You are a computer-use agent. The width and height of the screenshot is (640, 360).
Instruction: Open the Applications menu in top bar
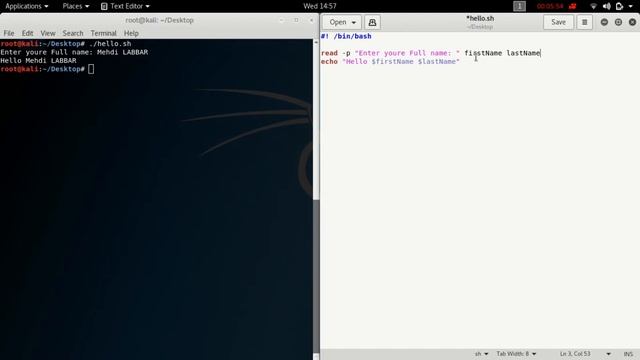pos(27,6)
